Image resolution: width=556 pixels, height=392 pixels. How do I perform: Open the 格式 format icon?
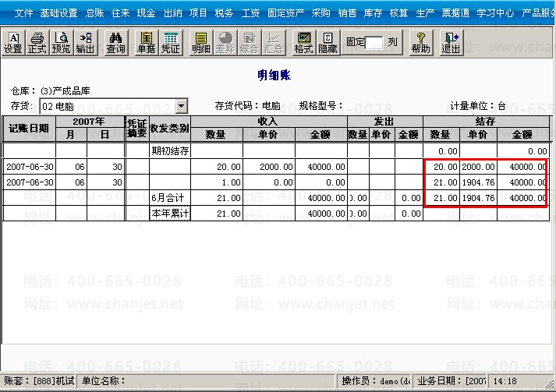(303, 43)
